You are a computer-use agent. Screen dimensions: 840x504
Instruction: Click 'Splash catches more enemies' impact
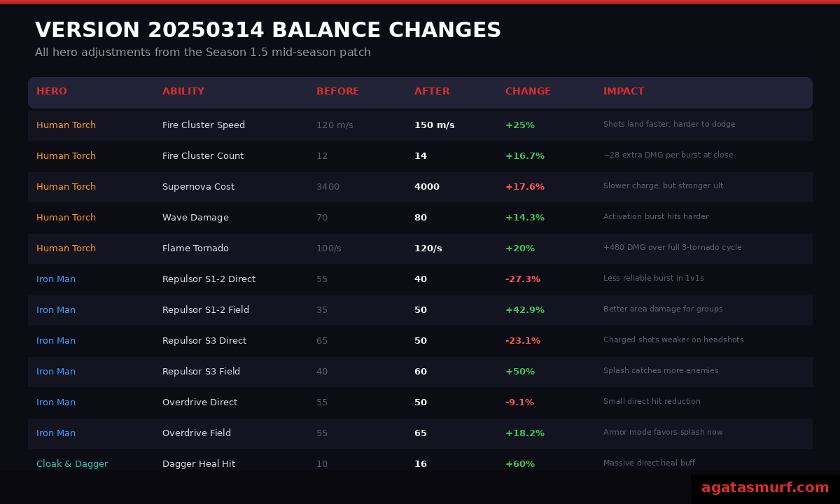tap(661, 371)
